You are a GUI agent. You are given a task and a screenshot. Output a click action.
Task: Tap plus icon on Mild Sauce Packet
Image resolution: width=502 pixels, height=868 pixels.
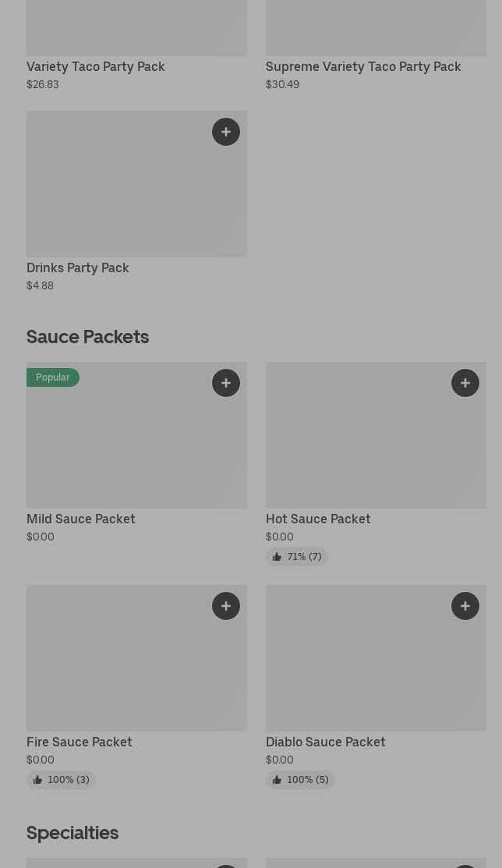pyautogui.click(x=226, y=383)
